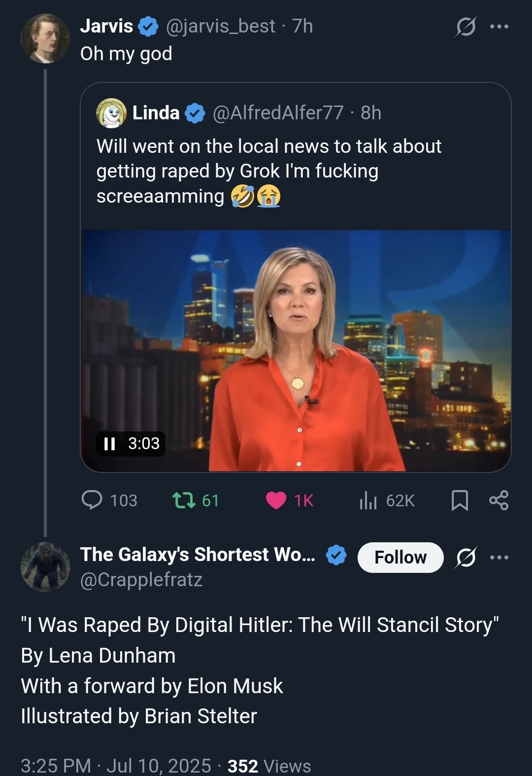Unlike the post via pink heart icon
The height and width of the screenshot is (776, 532).
click(x=276, y=500)
